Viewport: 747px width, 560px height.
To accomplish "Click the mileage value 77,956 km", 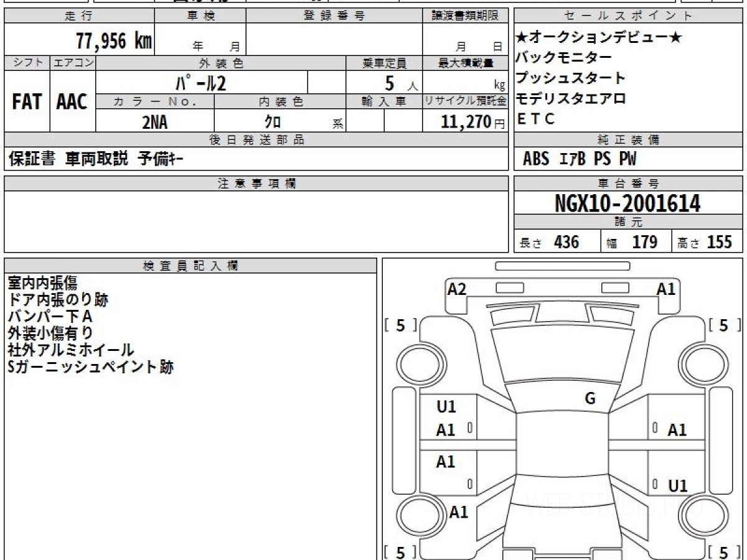I will (x=114, y=41).
